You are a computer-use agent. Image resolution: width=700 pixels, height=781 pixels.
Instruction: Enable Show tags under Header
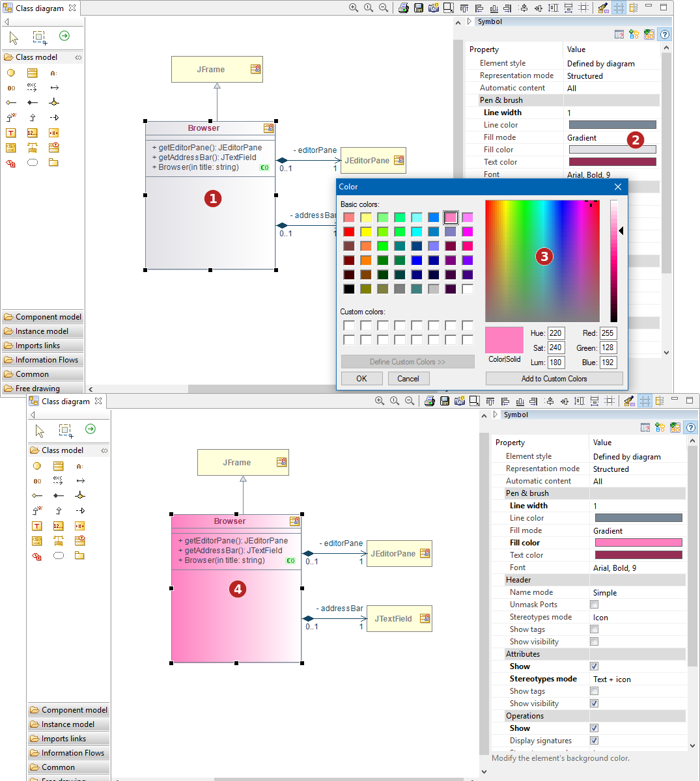(594, 629)
